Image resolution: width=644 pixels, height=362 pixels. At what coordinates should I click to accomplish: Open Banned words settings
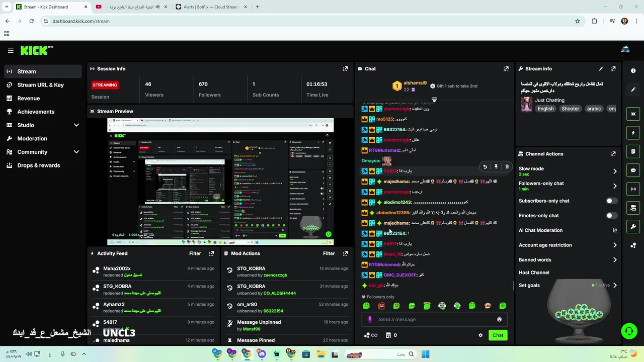(567, 260)
